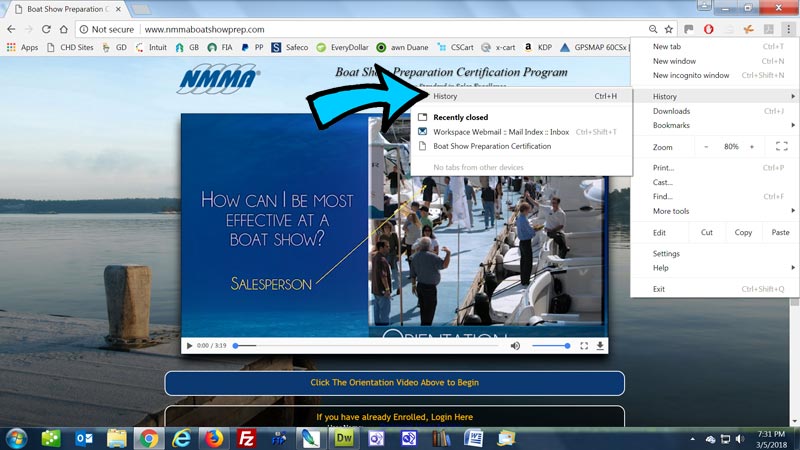Click the system tray volume icon
Viewport: 800px width, 450px height.
(x=740, y=439)
